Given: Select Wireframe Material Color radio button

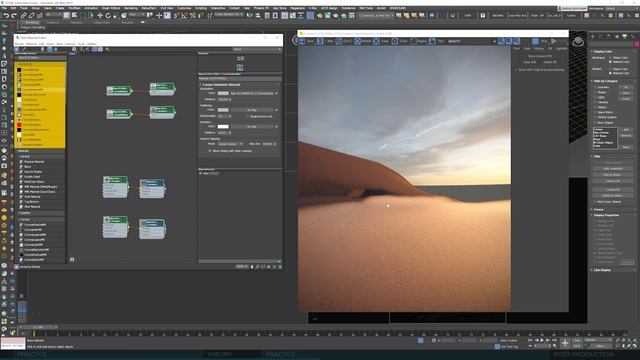Looking at the screenshot, I should click(611, 62).
